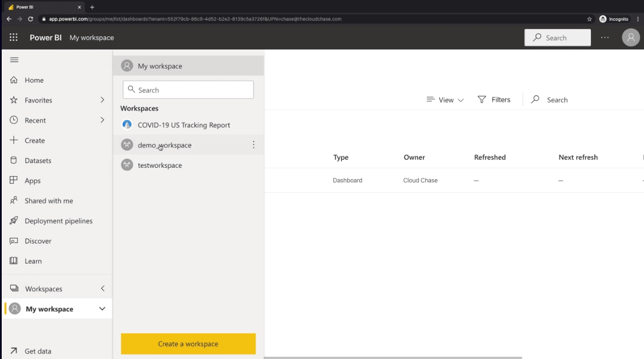Bookmark the page with the star icon
This screenshot has height=359, width=644.
[589, 19]
